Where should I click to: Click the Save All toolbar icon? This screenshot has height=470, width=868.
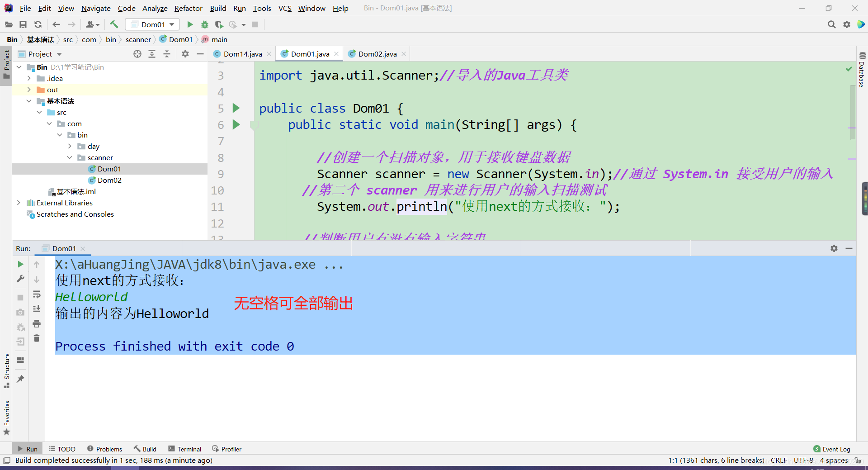23,24
